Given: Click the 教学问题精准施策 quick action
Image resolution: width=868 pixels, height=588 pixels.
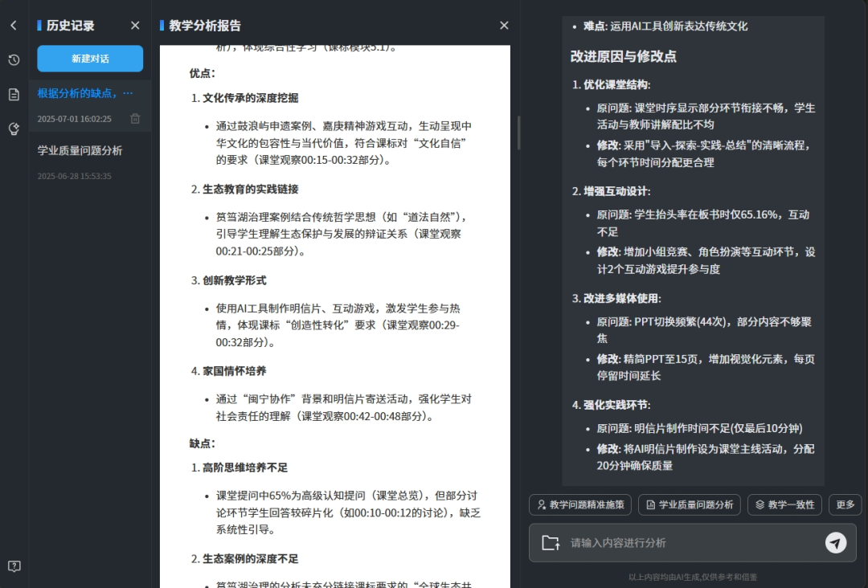Looking at the screenshot, I should click(579, 504).
